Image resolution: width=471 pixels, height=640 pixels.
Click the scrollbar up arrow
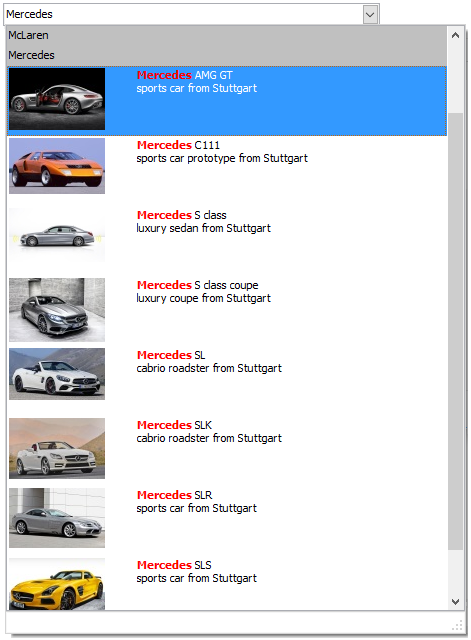click(455, 35)
